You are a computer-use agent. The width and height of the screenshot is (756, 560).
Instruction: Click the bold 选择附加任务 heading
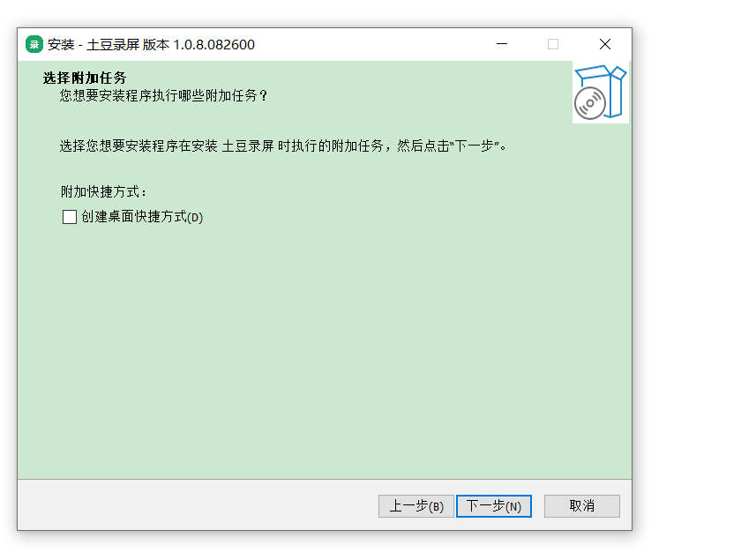tap(85, 78)
